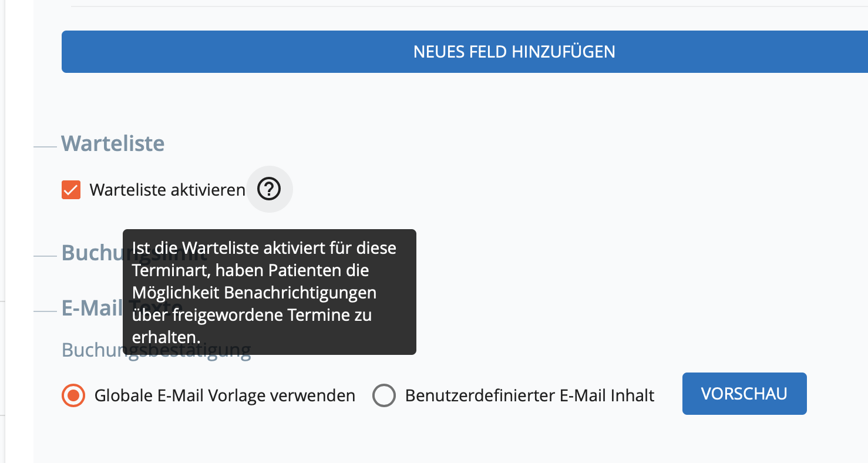Click the Warteliste section heading
Image resolution: width=868 pixels, height=463 pixels.
113,143
